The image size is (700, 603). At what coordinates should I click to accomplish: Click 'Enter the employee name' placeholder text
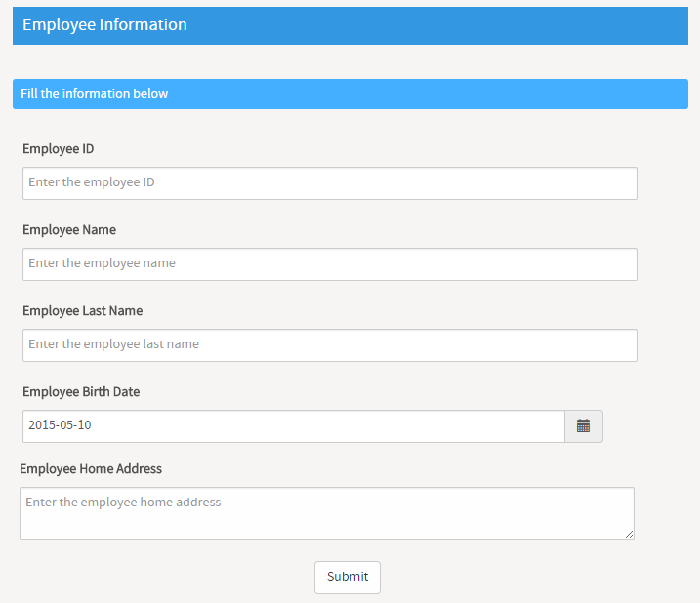(102, 262)
